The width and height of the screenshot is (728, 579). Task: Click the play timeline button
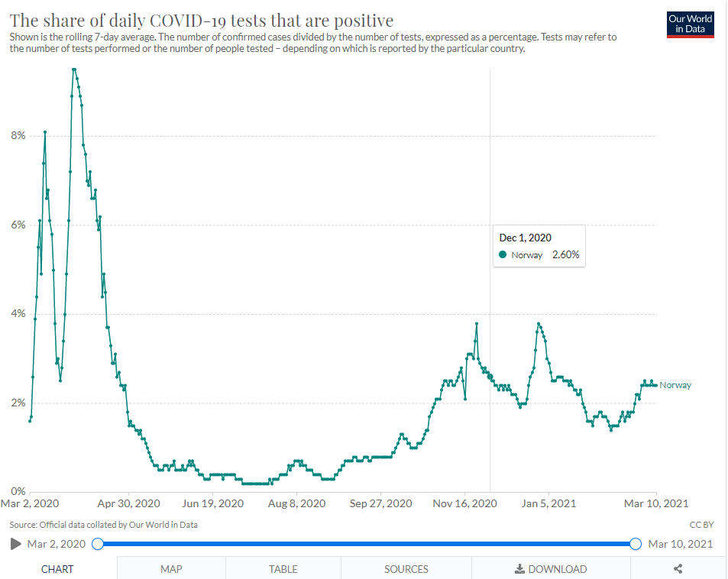click(16, 544)
